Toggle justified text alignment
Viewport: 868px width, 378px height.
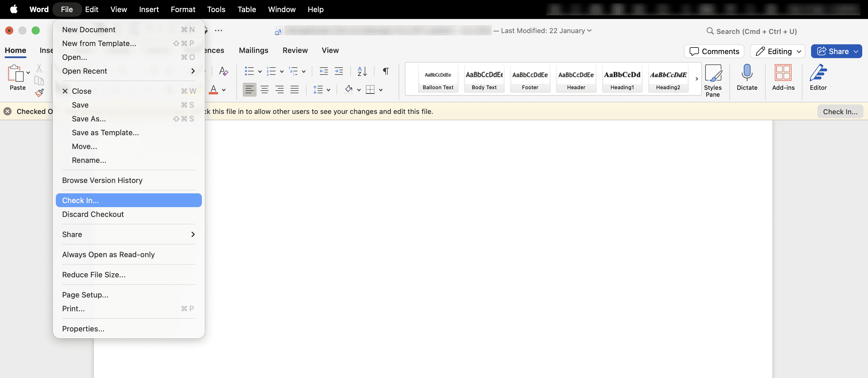pyautogui.click(x=295, y=90)
